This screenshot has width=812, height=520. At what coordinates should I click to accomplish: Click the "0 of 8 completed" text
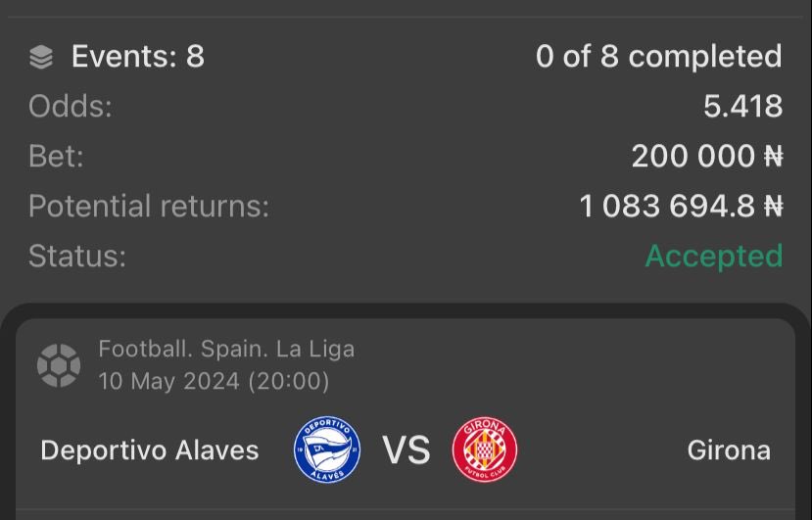pyautogui.click(x=658, y=57)
